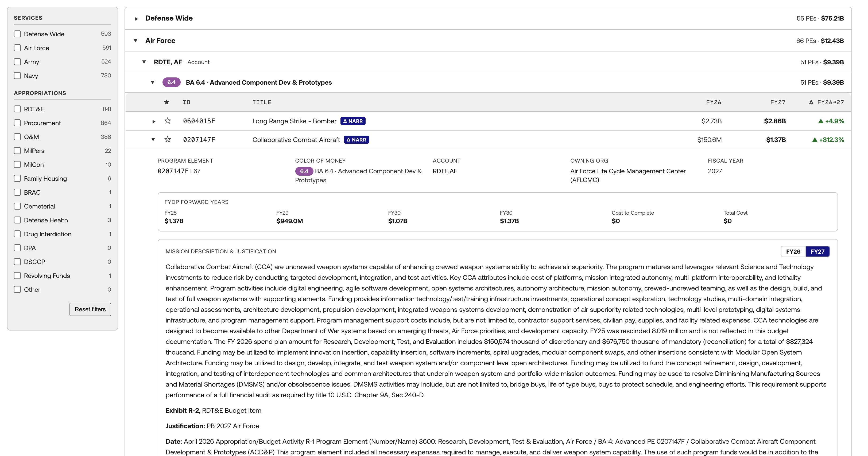Select the FY27 mission description tab
Screen dimensions: 868x456
click(817, 251)
